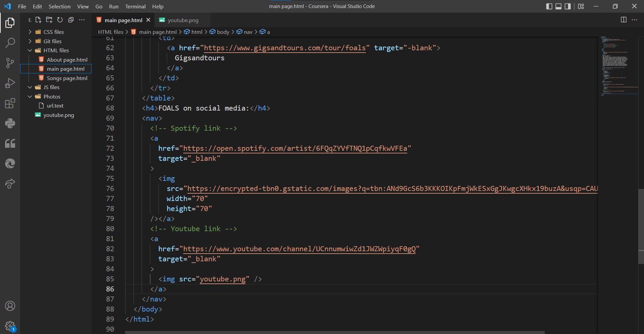The width and height of the screenshot is (644, 334).
Task: Click the New File icon in explorer
Action: [38, 20]
